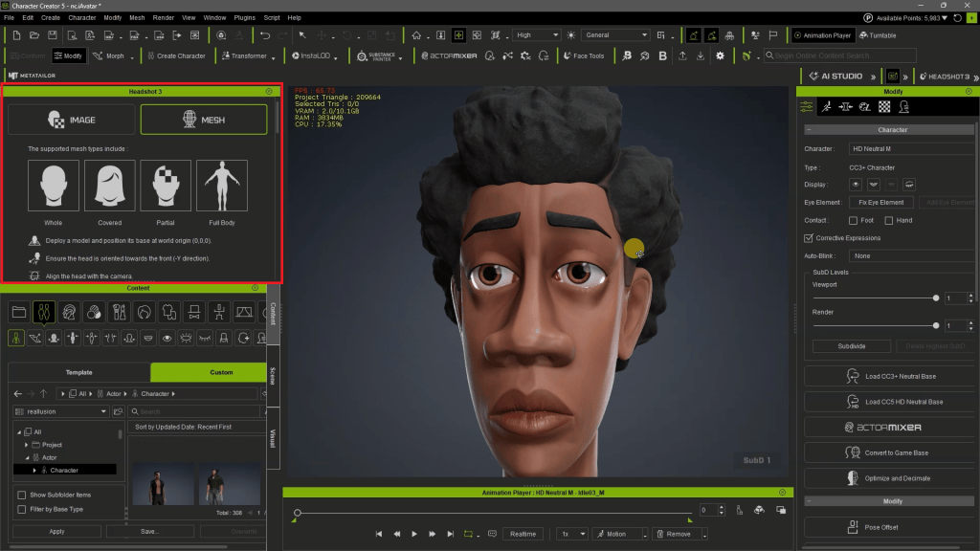Click the Head category icon in Content

pyautogui.click(x=69, y=312)
